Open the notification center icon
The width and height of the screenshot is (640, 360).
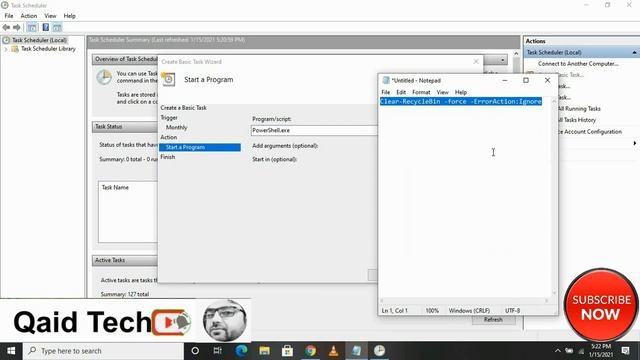(x=625, y=351)
